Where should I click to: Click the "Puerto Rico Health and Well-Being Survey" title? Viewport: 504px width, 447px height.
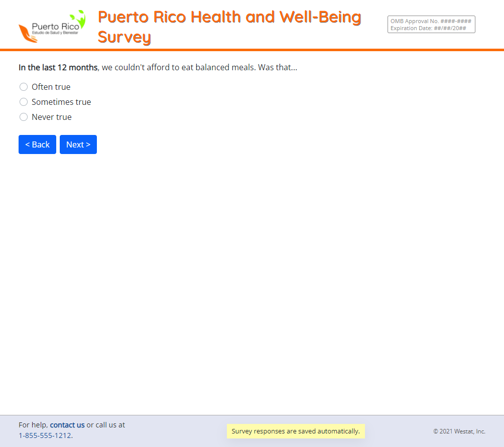[229, 27]
